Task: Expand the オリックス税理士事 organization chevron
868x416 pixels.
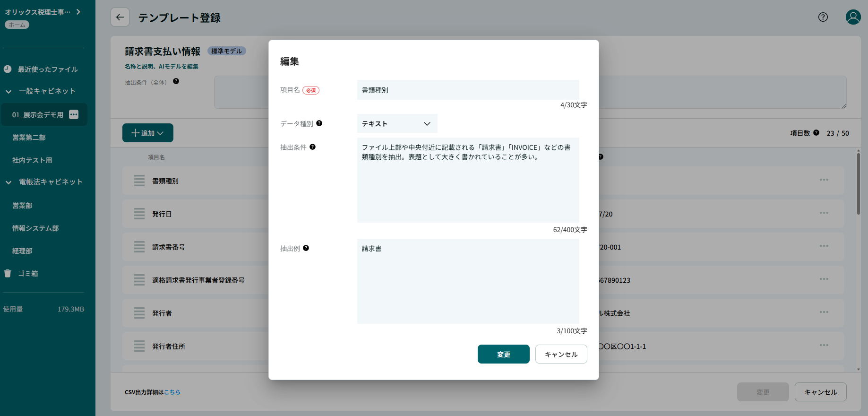Action: (x=78, y=12)
